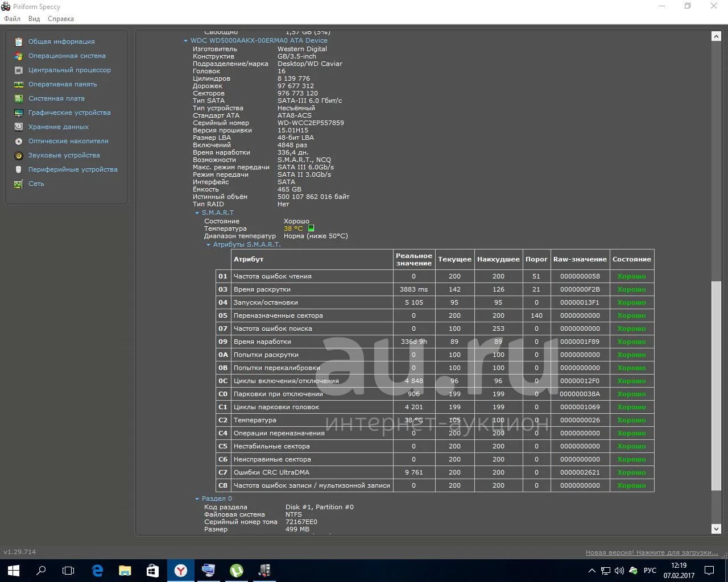
Task: Open the Windows Store taskbar icon
Action: 152,571
